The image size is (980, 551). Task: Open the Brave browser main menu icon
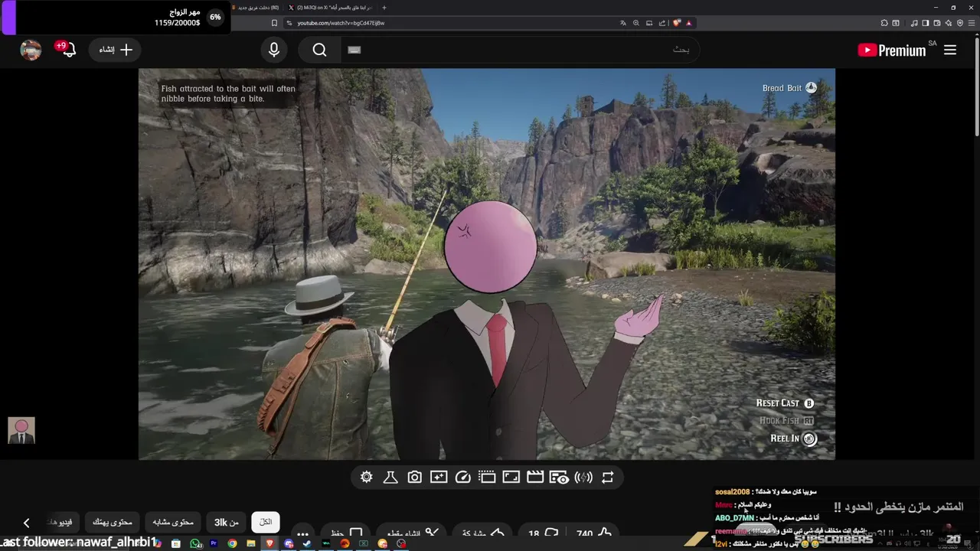tap(972, 23)
